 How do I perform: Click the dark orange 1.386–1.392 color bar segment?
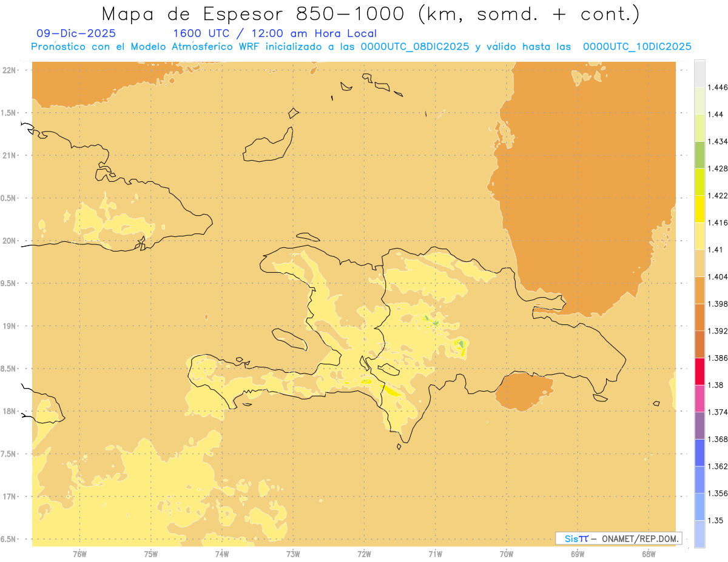tap(699, 344)
